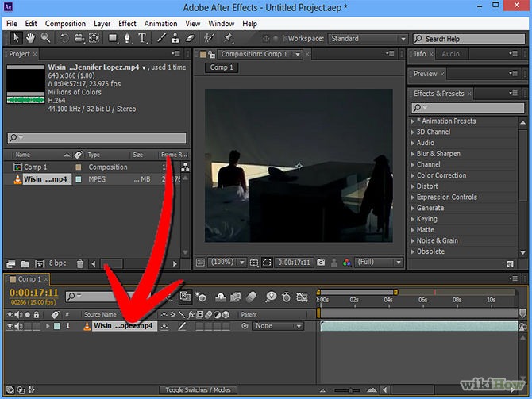Open the Composition Comp 1 viewer dropdown
The width and height of the screenshot is (532, 399).
tap(298, 54)
